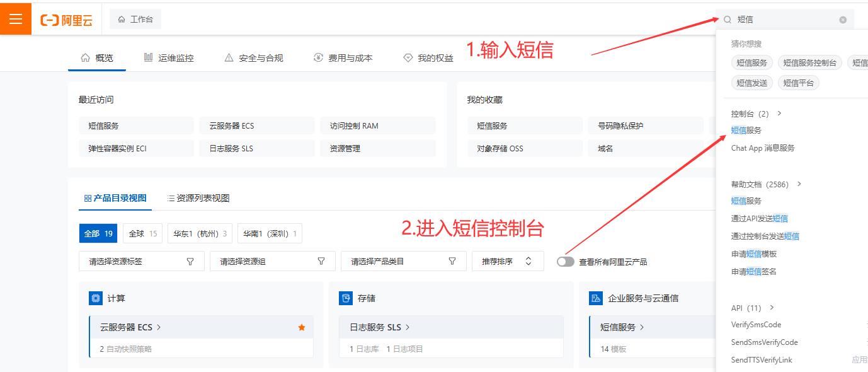The height and width of the screenshot is (372, 868).
Task: Select the 短信发送 suggestion chip
Action: pos(752,83)
